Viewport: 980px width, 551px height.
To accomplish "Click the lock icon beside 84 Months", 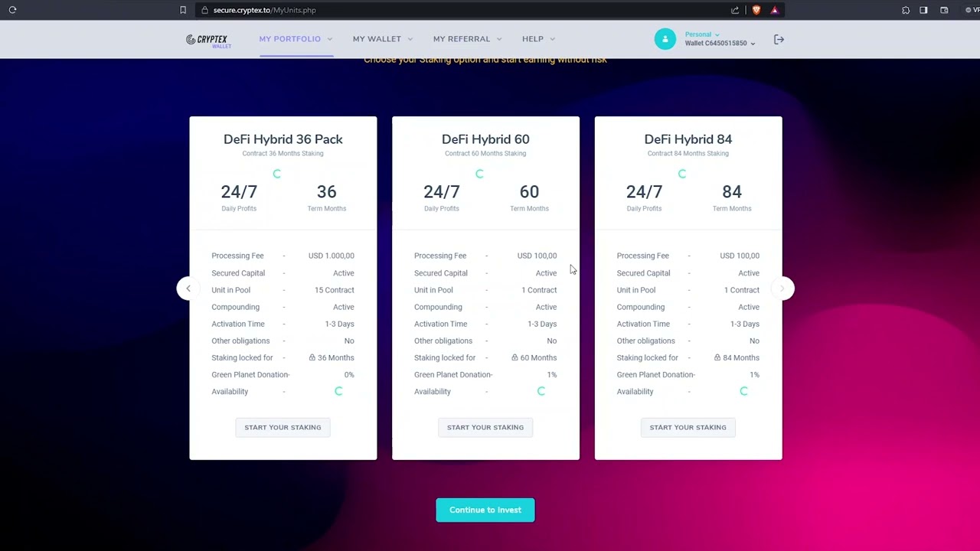I will pyautogui.click(x=717, y=357).
